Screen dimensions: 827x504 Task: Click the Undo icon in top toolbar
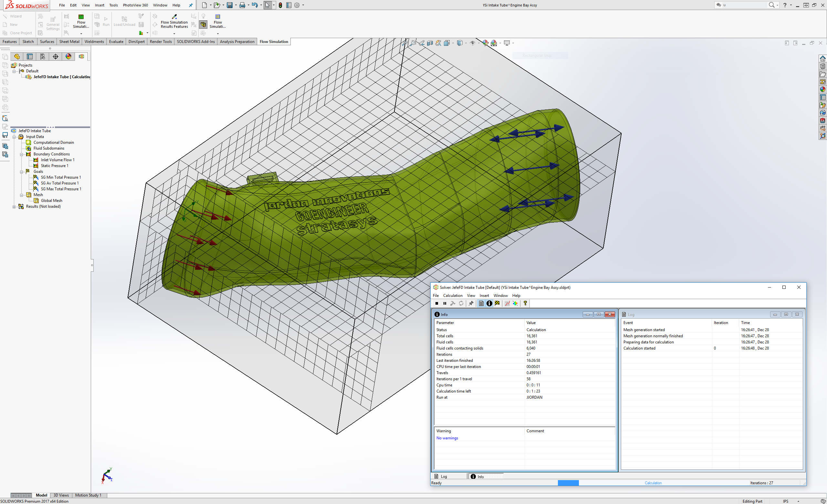coord(255,5)
